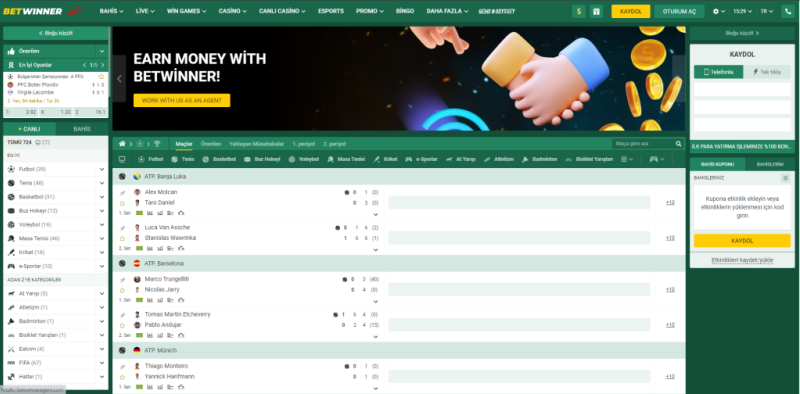The width and height of the screenshot is (800, 394).
Task: Collapse the Önerilen panel chevron
Action: tap(102, 51)
